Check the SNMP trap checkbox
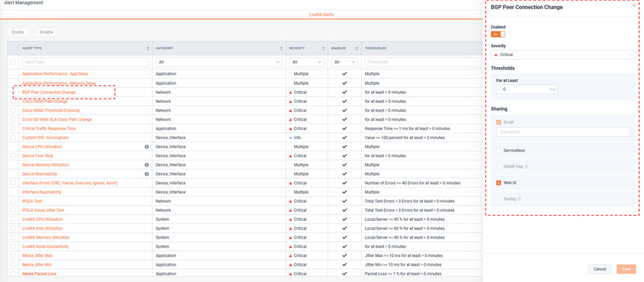 [x=498, y=167]
